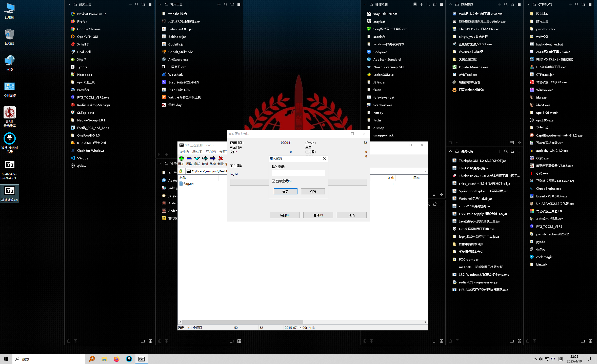Click the red 删除 (Delete) toolbar icon
Image resolution: width=597 pixels, height=364 pixels.
point(221,158)
